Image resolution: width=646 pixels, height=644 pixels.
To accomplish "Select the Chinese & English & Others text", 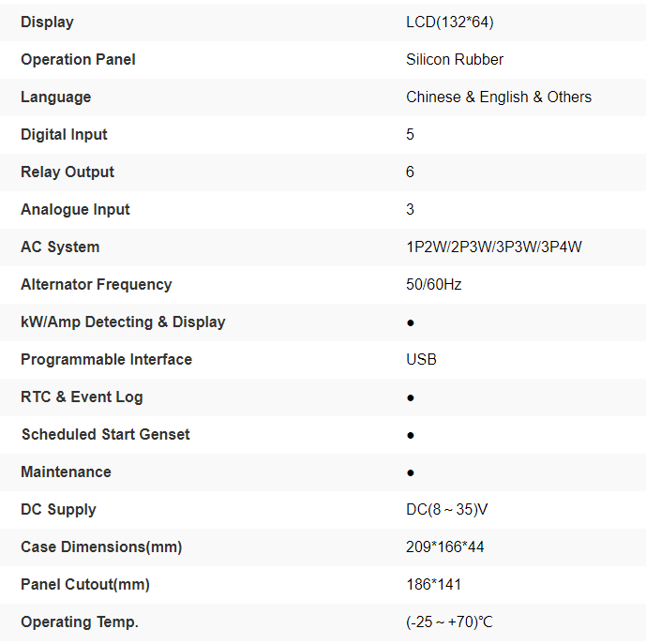I will point(499,97).
